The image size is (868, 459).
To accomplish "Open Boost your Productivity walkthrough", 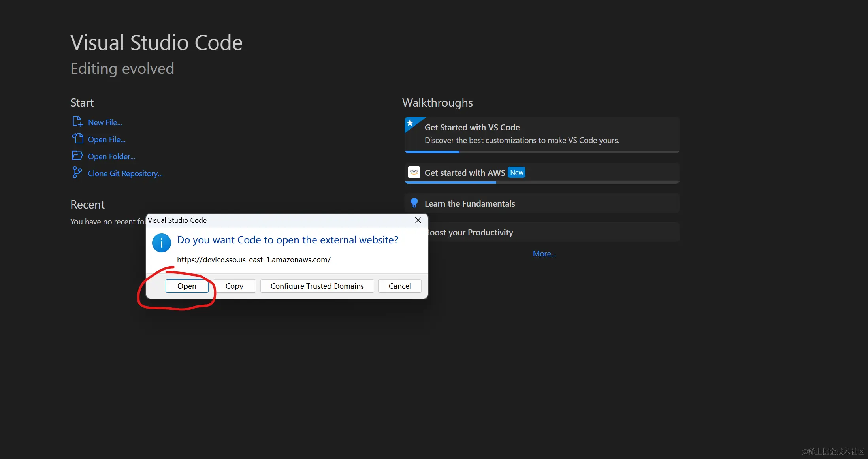I will [553, 232].
